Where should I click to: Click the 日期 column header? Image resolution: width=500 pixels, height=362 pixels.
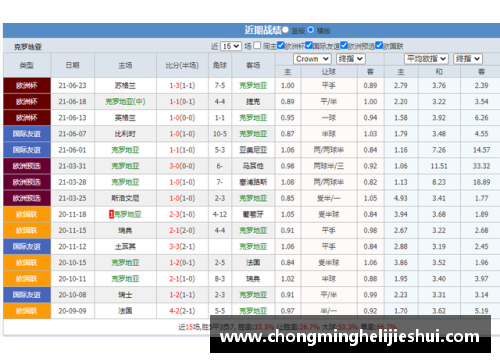pyautogui.click(x=72, y=65)
